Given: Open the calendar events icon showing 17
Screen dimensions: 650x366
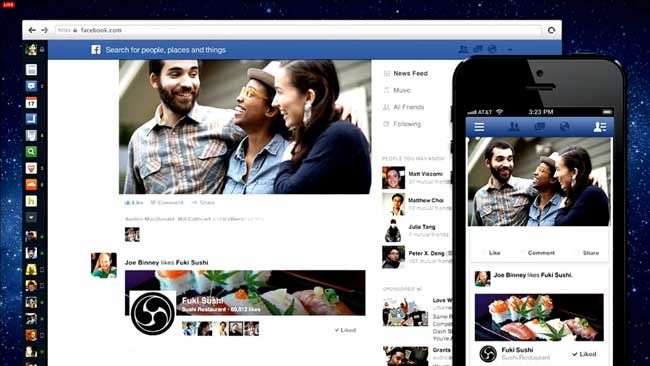Looking at the screenshot, I should (31, 102).
